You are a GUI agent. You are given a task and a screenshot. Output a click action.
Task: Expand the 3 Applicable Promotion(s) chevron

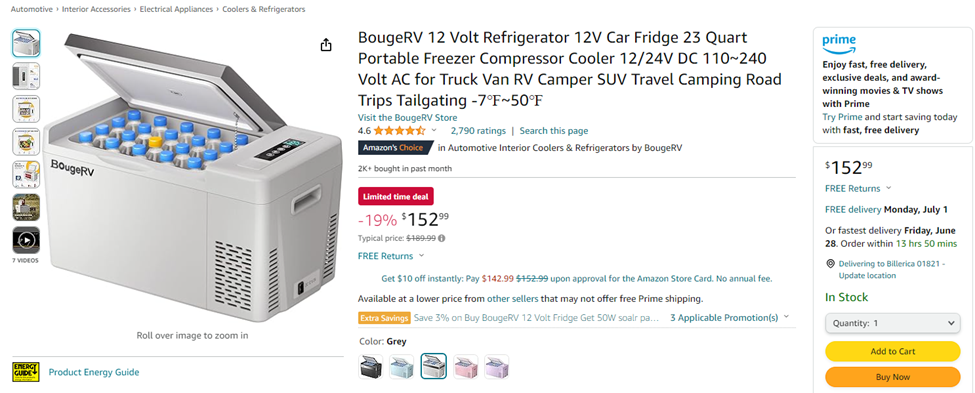coord(786,317)
